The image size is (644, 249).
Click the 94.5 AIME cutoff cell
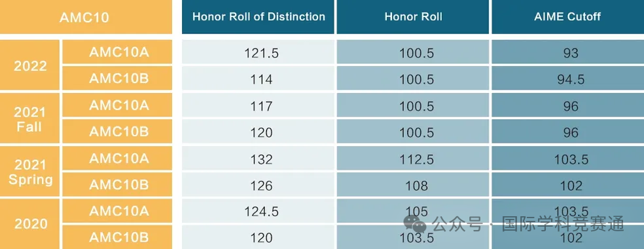(568, 78)
